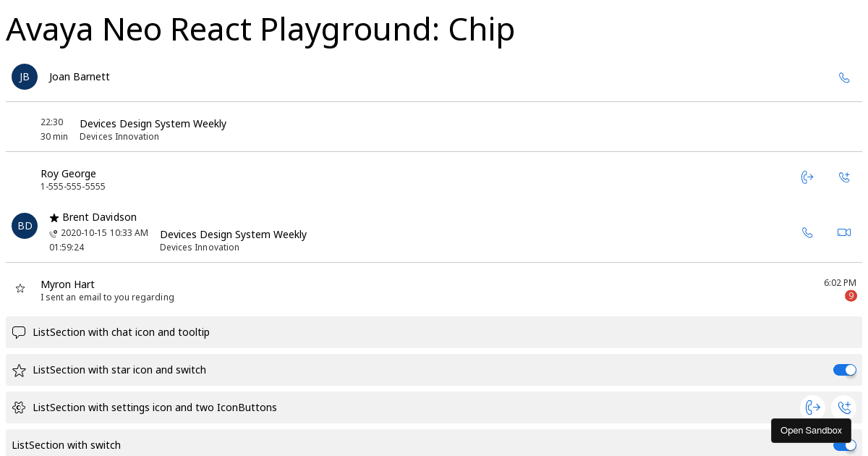Select the Myron Hart message item

[434, 290]
